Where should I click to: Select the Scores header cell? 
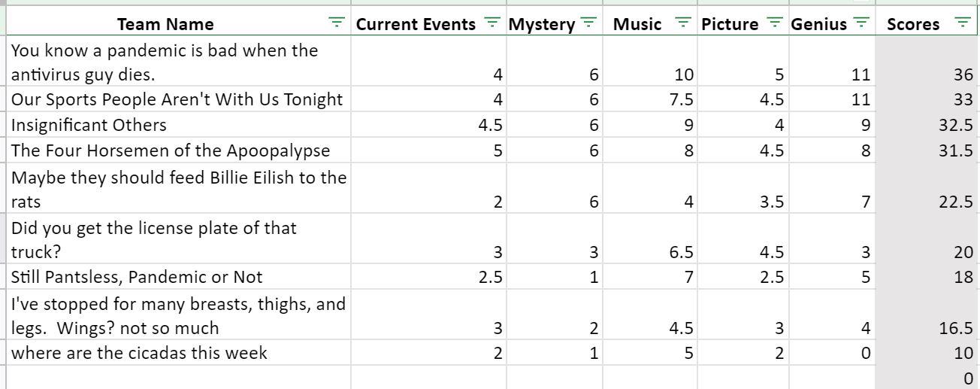click(927, 23)
